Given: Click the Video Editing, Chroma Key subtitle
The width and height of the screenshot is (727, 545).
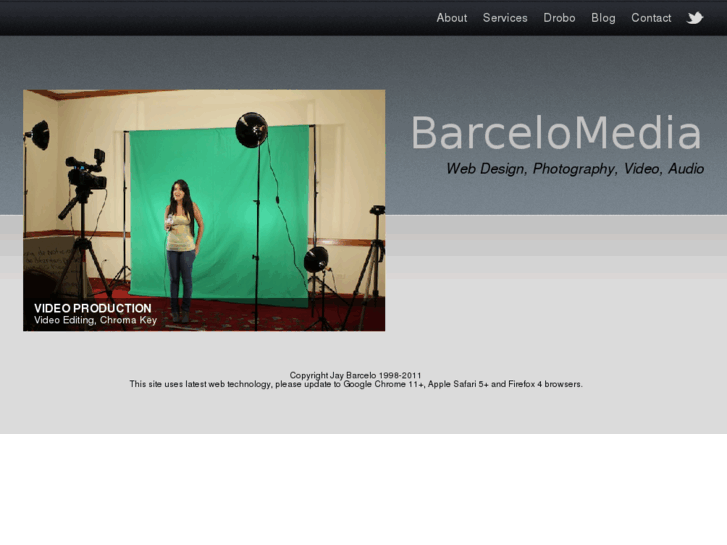Looking at the screenshot, I should (96, 320).
